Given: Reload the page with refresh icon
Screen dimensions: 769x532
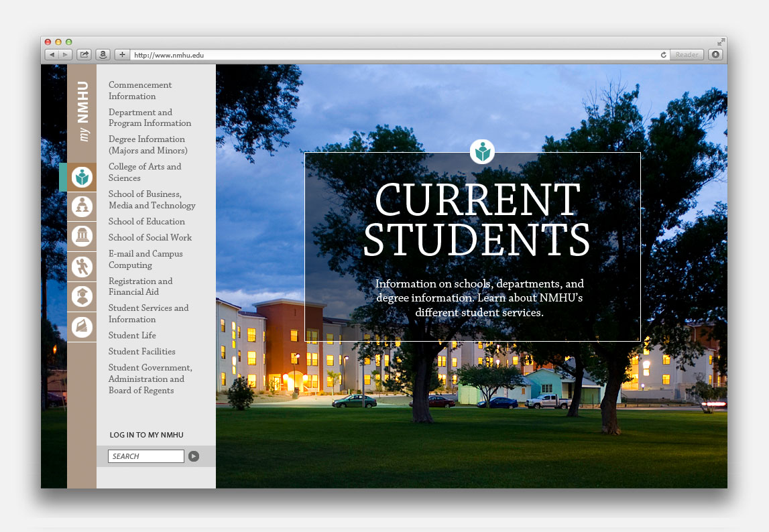Looking at the screenshot, I should (x=664, y=55).
